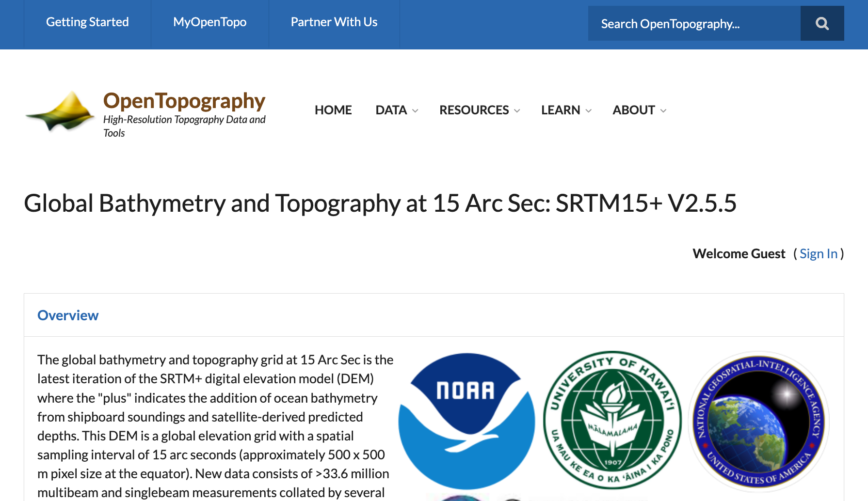868x501 pixels.
Task: Click the OpenTopography mountain logo
Action: pos(60,111)
